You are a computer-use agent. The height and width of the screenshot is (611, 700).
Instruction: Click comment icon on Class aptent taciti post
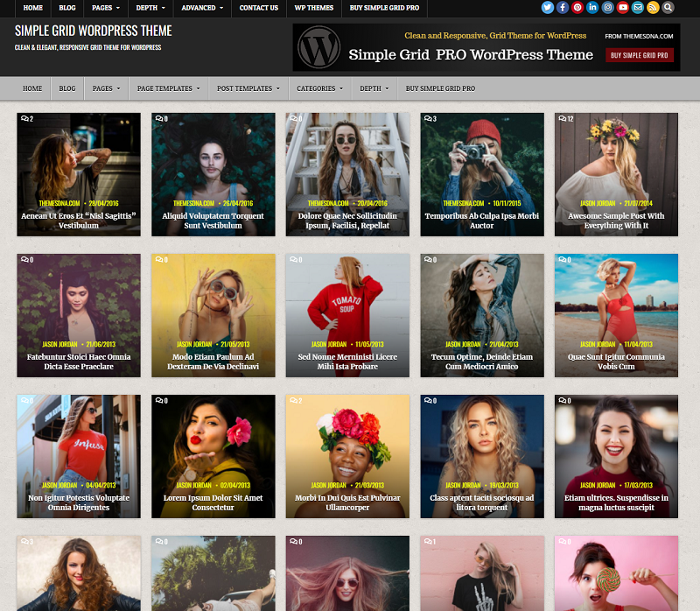(430, 401)
